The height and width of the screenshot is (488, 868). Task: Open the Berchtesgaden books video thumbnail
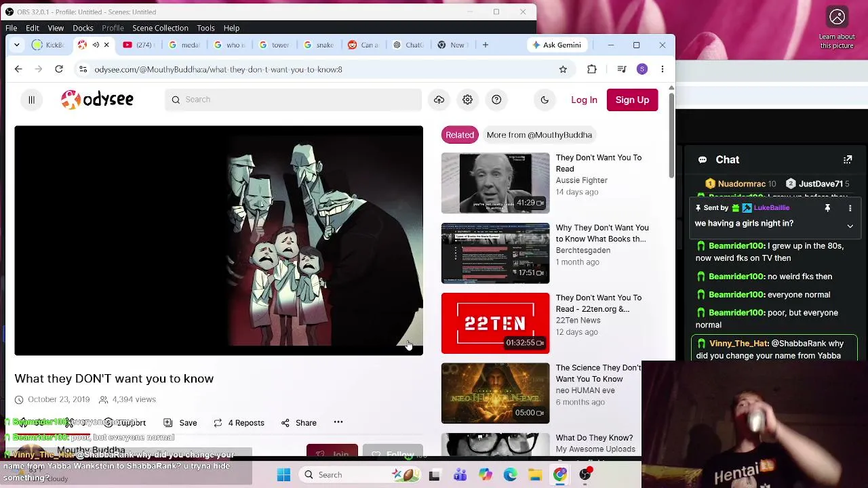click(495, 253)
